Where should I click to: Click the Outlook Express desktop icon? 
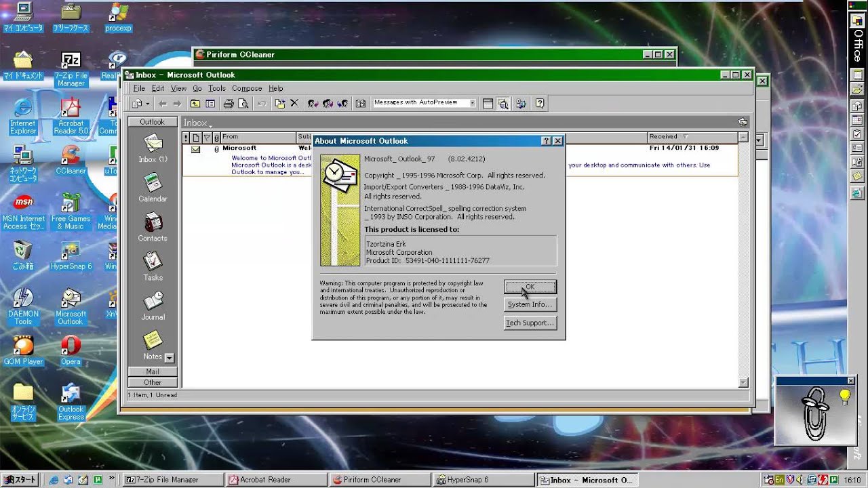[71, 402]
